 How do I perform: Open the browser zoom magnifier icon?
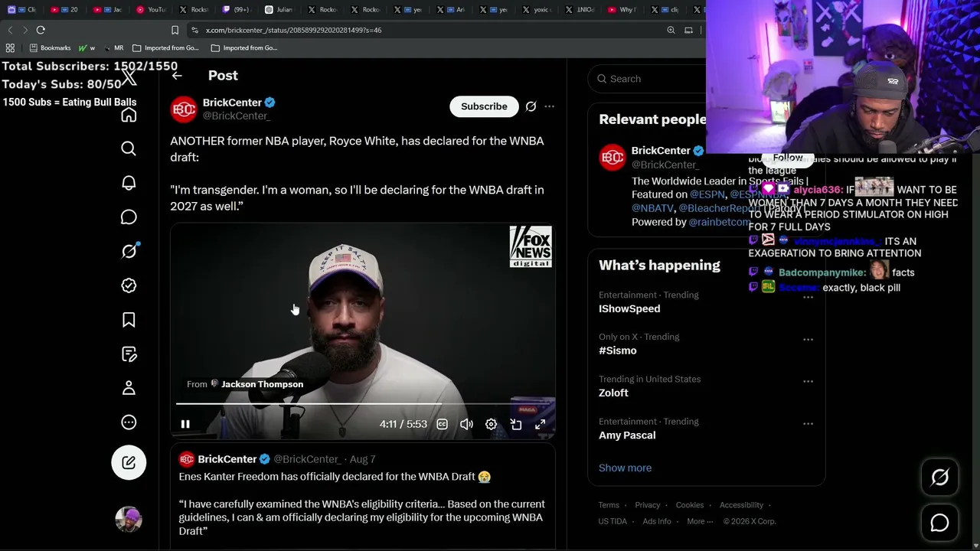point(671,30)
